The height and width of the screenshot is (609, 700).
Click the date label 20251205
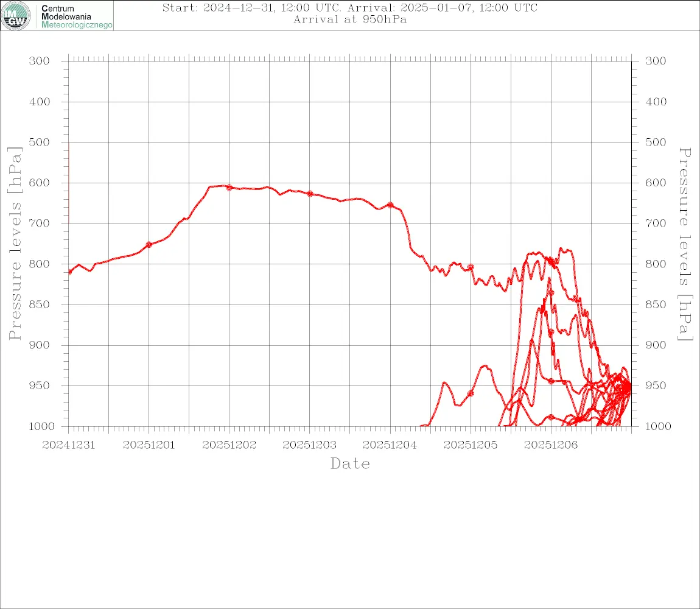471,445
